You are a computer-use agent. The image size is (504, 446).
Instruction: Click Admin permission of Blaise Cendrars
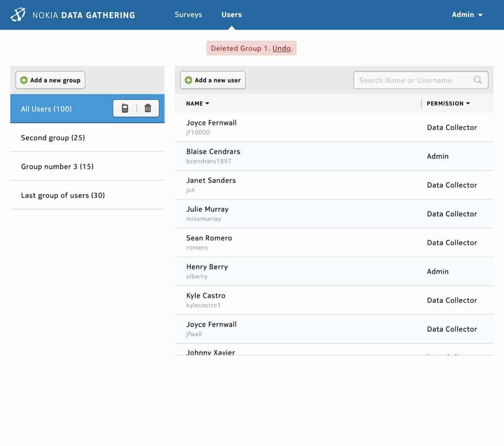tap(438, 156)
